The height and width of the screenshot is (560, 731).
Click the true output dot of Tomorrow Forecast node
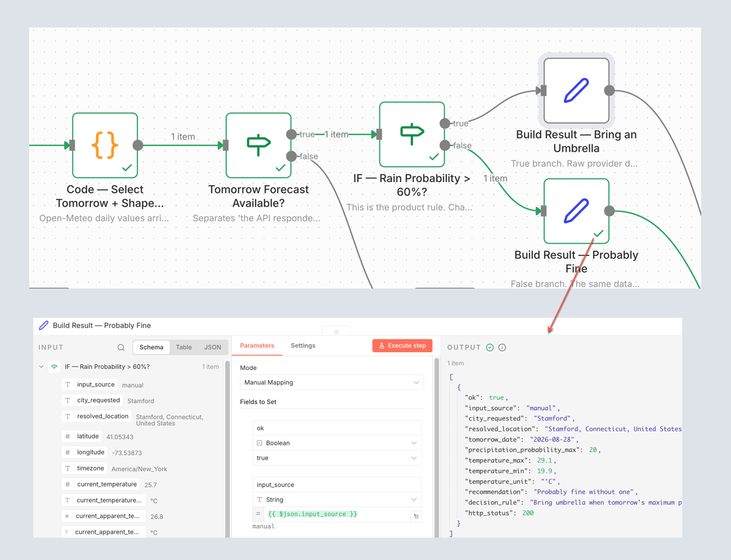[292, 134]
